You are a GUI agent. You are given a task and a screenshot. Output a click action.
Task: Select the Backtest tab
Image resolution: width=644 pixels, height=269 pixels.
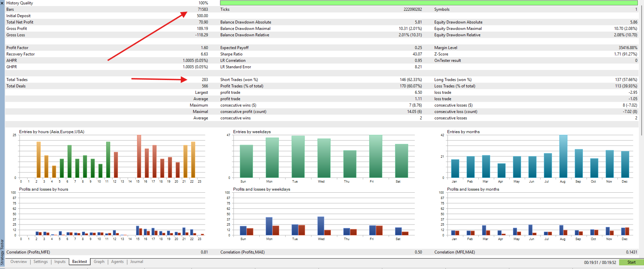80,262
